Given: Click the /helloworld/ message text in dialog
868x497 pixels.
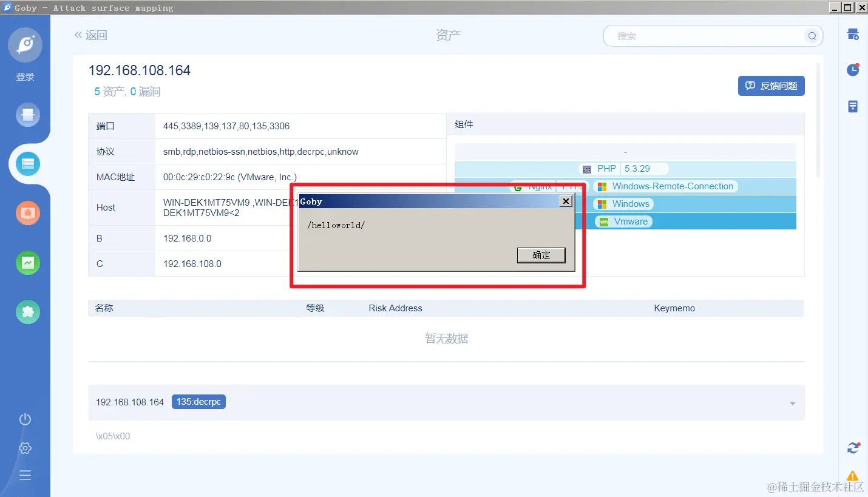Looking at the screenshot, I should tap(336, 225).
